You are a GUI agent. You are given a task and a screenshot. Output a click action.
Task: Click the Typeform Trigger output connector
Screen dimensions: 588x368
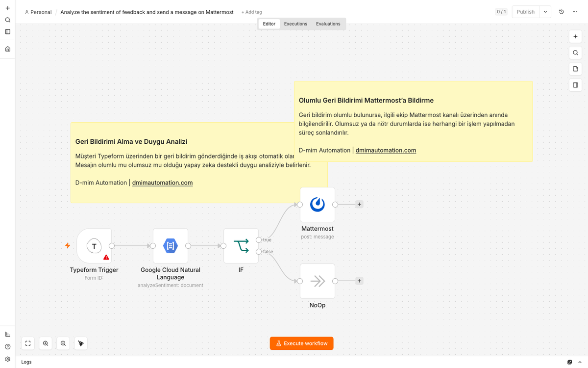coord(112,246)
